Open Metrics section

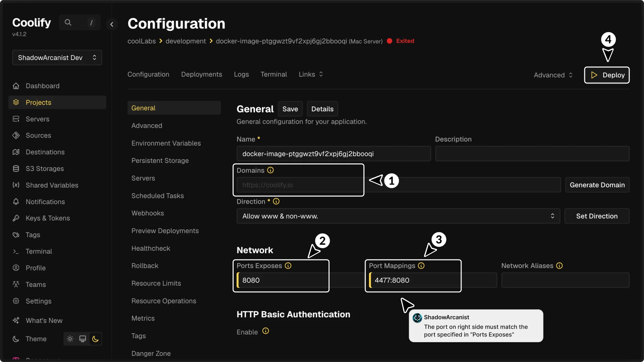(143, 318)
